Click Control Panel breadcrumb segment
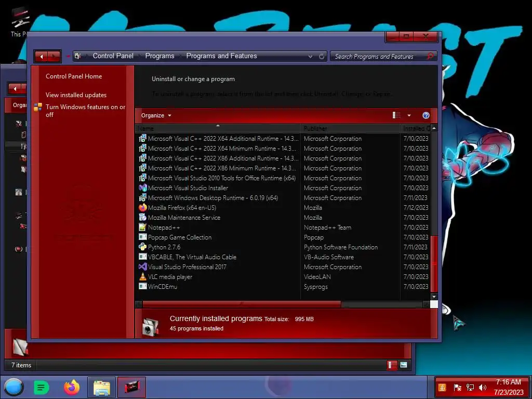The image size is (532, 399). (x=113, y=56)
